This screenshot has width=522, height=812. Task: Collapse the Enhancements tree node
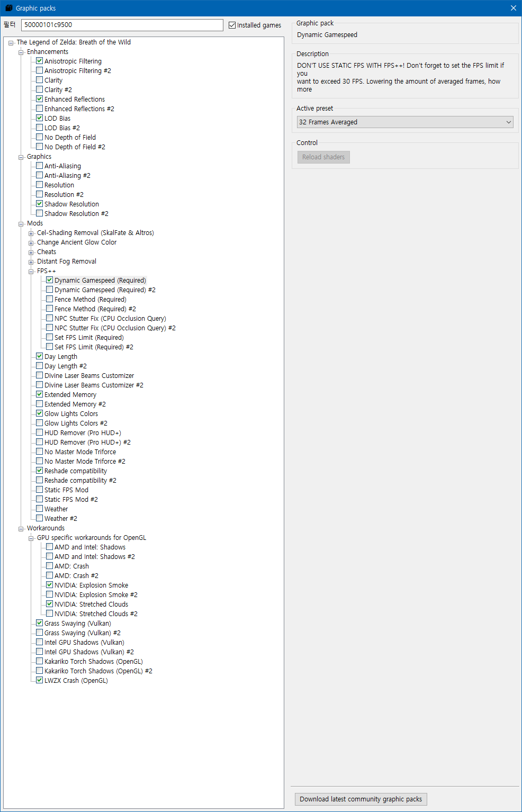pyautogui.click(x=21, y=52)
